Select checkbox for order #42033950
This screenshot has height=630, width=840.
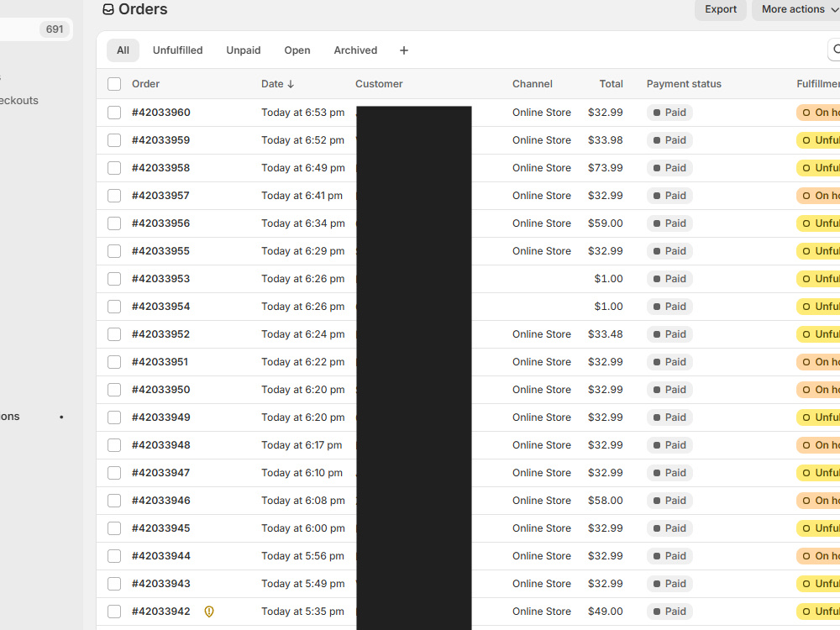(x=114, y=390)
